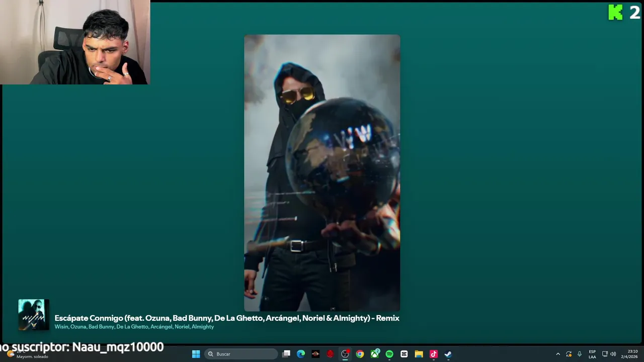Click the microphone tray icon
Viewport: 644px width, 362px height.
point(580,354)
